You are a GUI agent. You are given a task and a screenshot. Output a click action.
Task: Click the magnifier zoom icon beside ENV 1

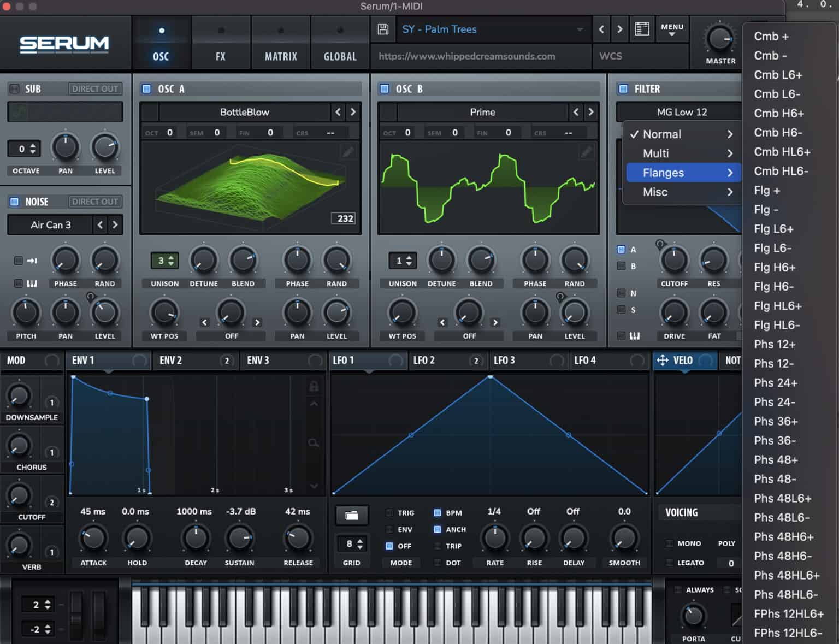point(314,443)
